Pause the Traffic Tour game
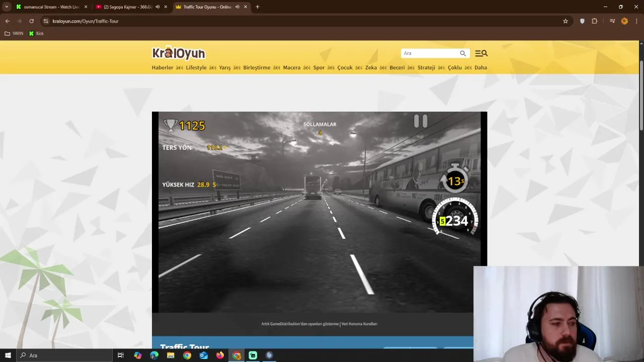644x362 pixels. 421,121
